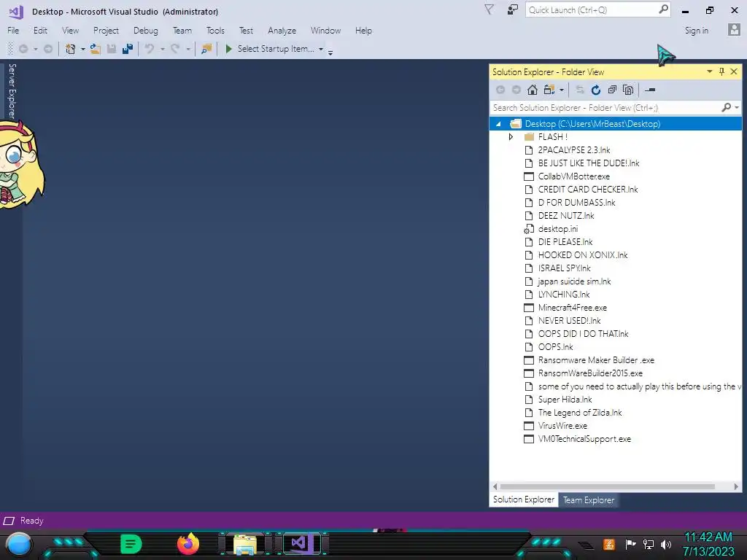Select RansomWareBuilder2015.exe in the tree
Image resolution: width=747 pixels, height=560 pixels.
click(590, 373)
